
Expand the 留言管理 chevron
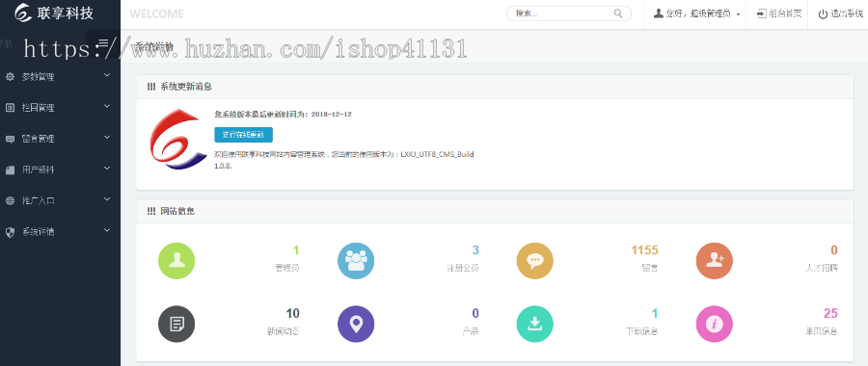tap(107, 137)
